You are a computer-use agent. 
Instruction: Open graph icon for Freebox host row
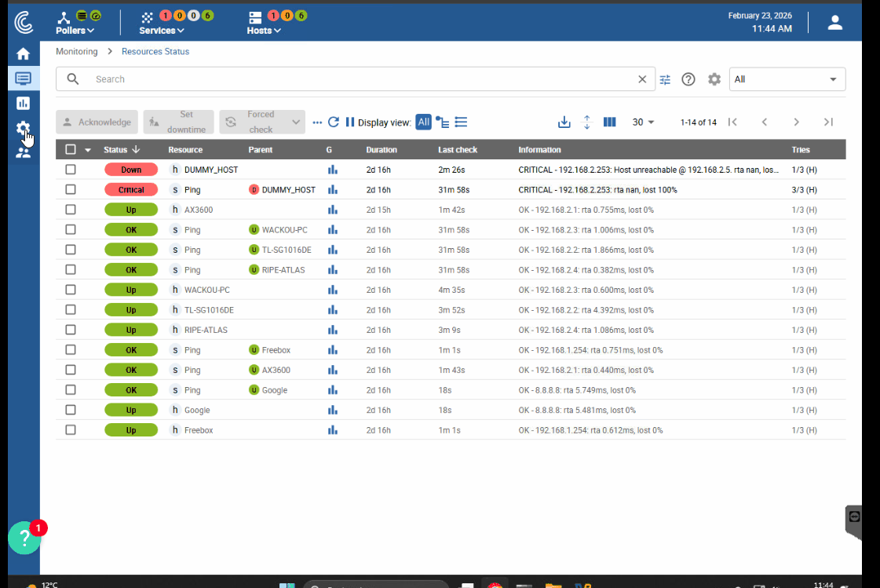(x=333, y=430)
